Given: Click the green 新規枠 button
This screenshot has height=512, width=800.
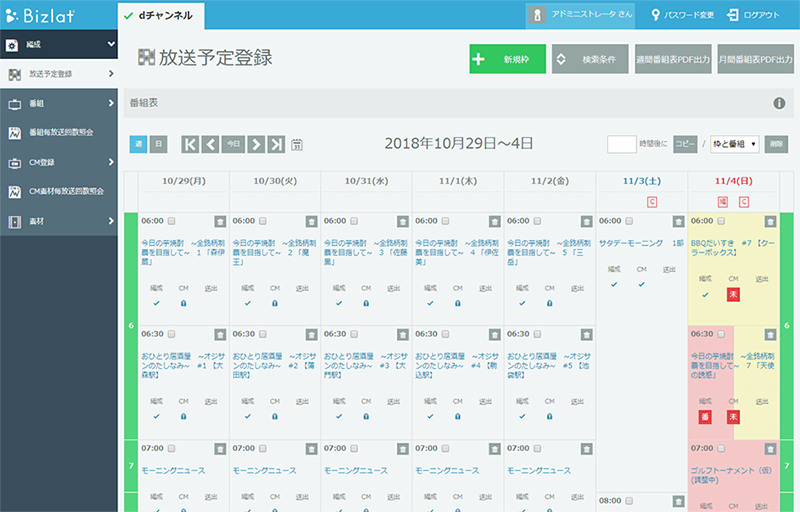Looking at the screenshot, I should tap(507, 60).
